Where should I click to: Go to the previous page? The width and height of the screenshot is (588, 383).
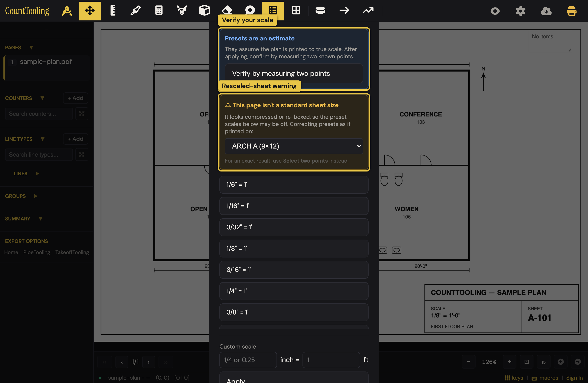point(122,362)
